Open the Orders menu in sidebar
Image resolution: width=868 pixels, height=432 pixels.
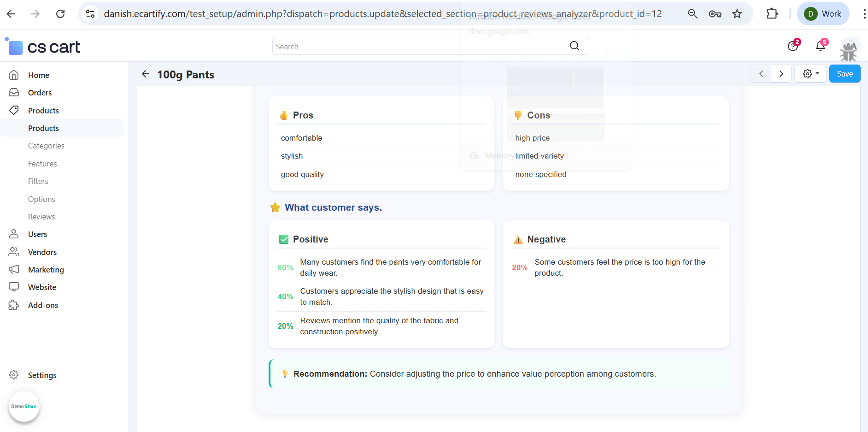[40, 93]
